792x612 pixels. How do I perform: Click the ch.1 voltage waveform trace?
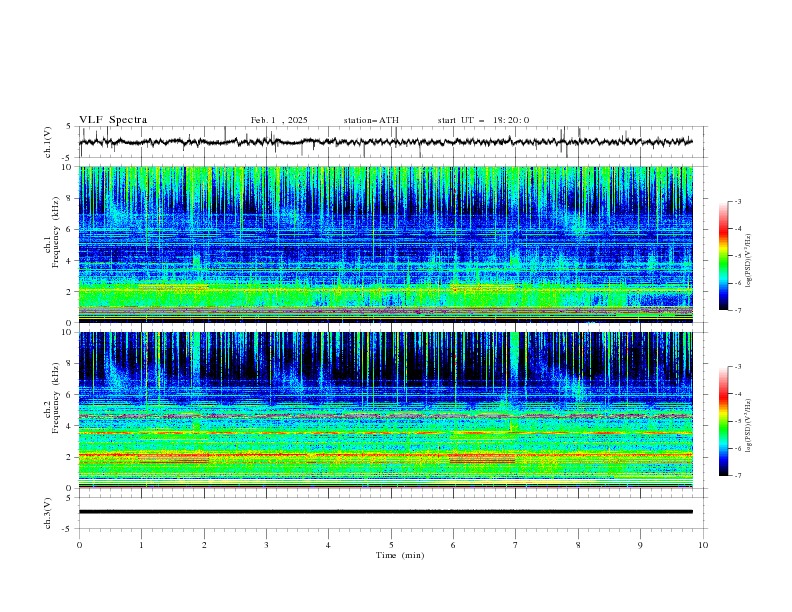click(x=386, y=142)
